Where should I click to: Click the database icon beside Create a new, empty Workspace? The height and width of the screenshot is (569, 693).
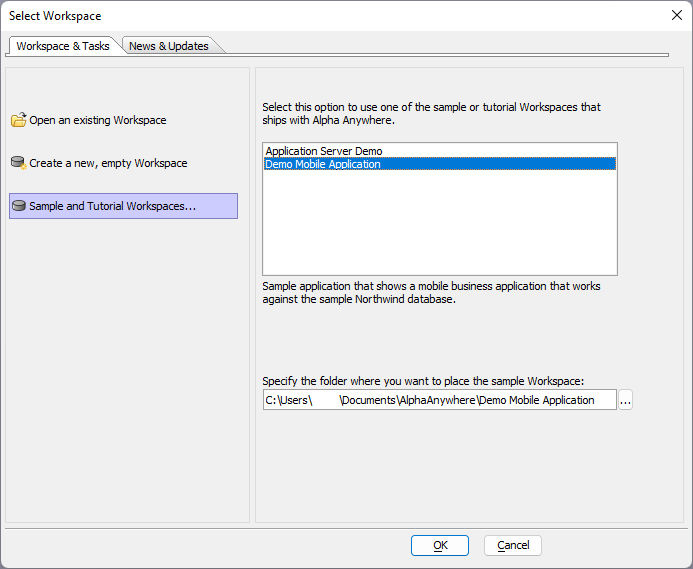[x=19, y=163]
